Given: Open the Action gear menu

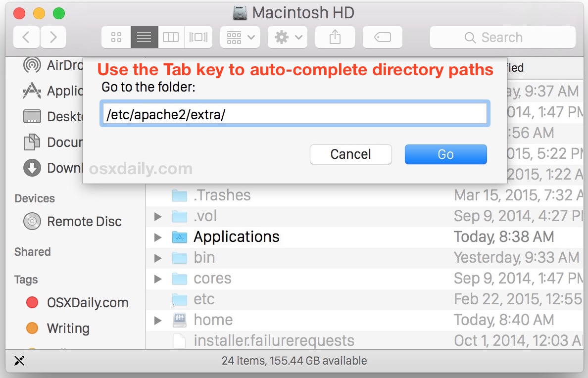Looking at the screenshot, I should 288,37.
